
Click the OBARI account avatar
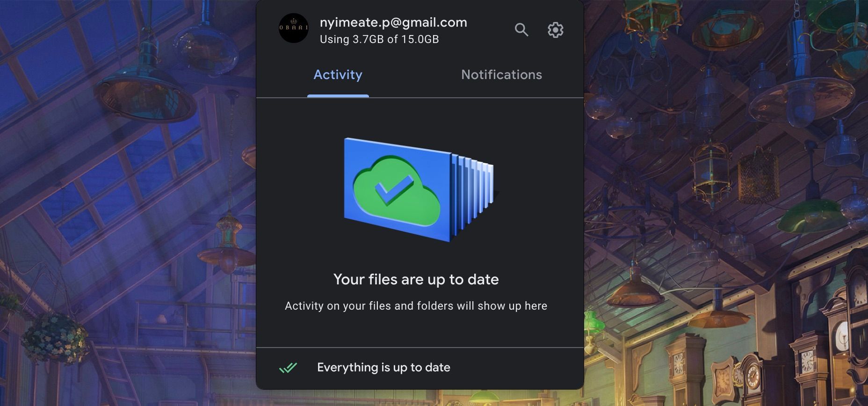pyautogui.click(x=294, y=28)
